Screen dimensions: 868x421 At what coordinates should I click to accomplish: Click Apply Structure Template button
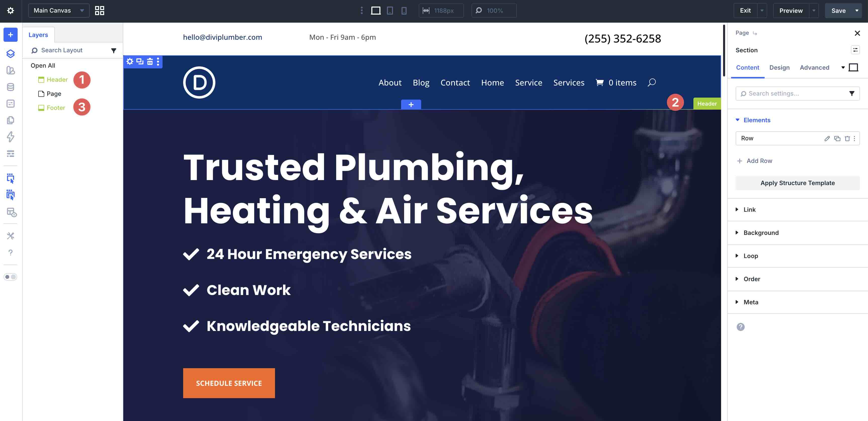[x=797, y=183]
